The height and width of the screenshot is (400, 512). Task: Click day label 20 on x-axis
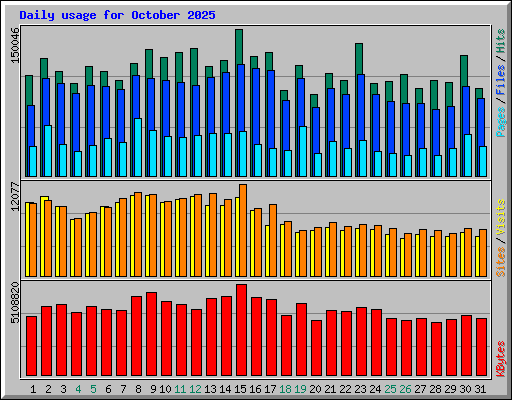click(315, 389)
